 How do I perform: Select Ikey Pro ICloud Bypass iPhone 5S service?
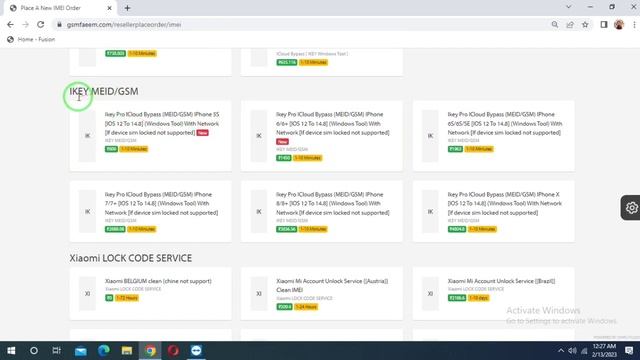[150, 136]
